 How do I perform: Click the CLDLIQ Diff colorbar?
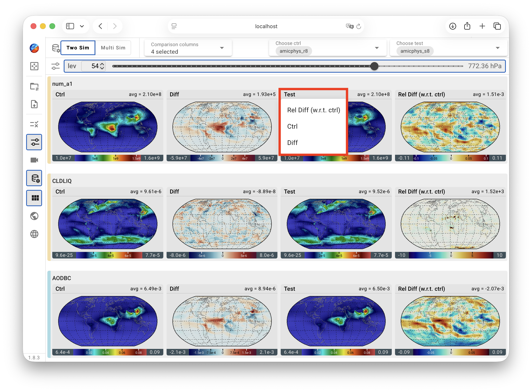pos(222,255)
